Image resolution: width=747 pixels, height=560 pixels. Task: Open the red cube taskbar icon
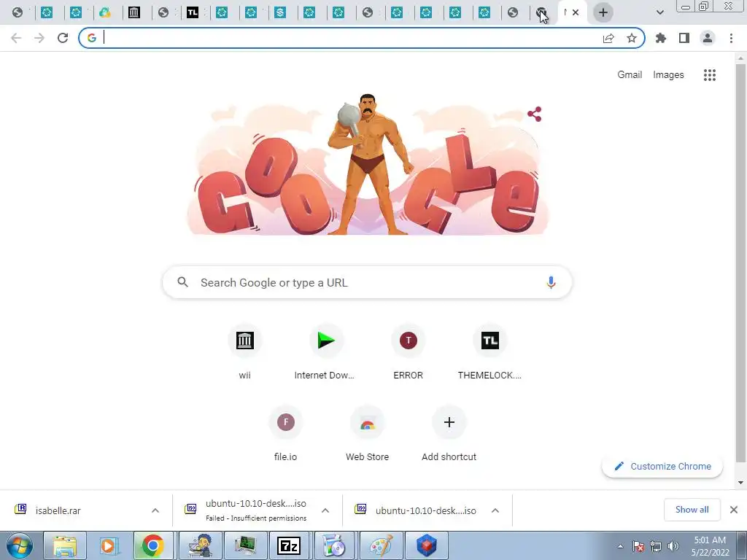click(426, 545)
